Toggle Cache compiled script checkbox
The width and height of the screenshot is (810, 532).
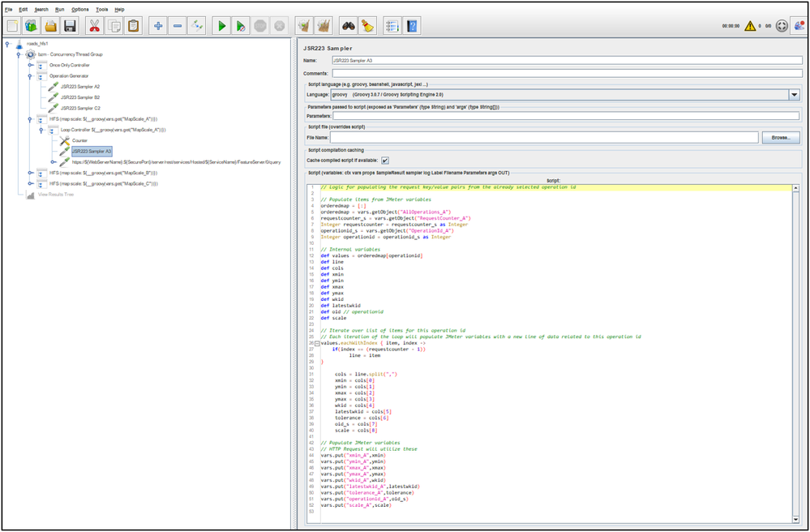(385, 160)
